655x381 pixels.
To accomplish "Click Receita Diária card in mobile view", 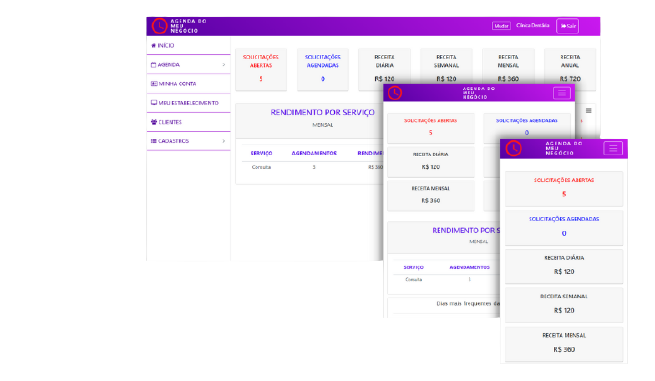I will (x=564, y=267).
